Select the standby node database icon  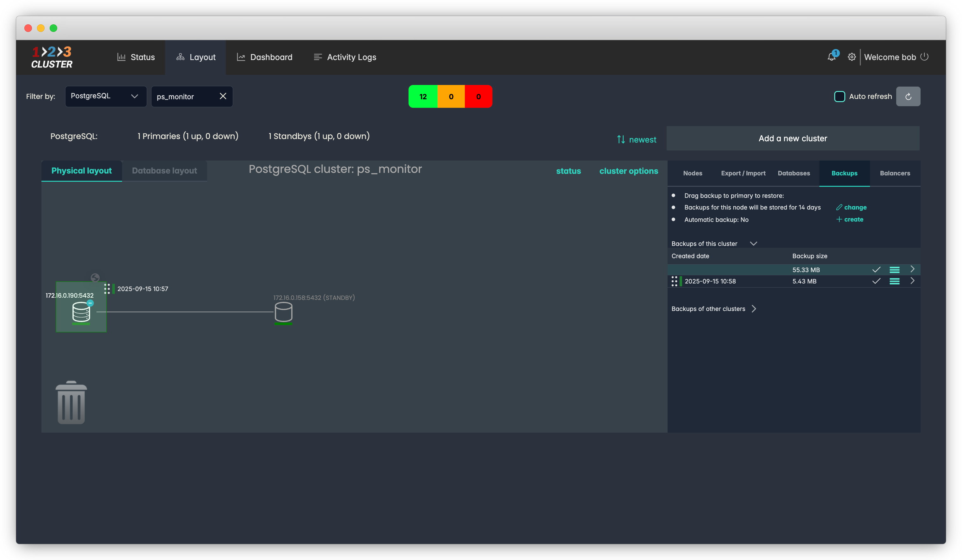(283, 312)
